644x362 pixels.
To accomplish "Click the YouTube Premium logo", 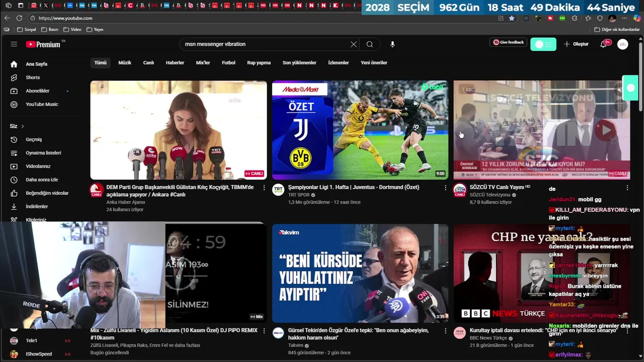I will click(x=43, y=44).
